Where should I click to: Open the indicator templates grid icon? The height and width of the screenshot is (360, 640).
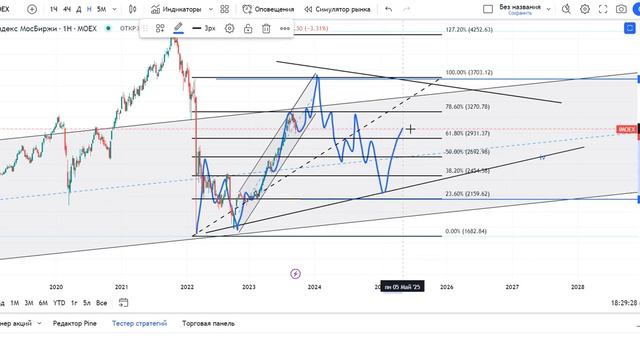point(224,9)
